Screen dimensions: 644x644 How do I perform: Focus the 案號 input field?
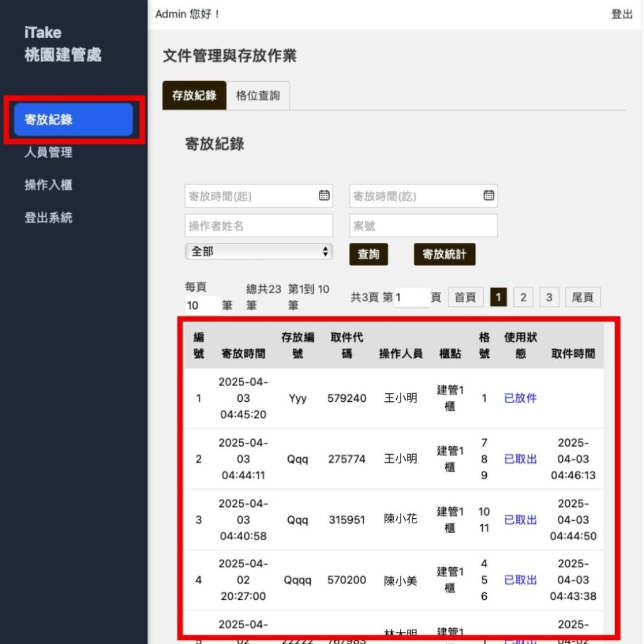tap(423, 226)
